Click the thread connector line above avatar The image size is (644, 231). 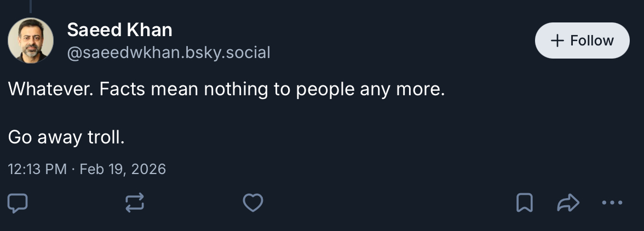pyautogui.click(x=30, y=5)
